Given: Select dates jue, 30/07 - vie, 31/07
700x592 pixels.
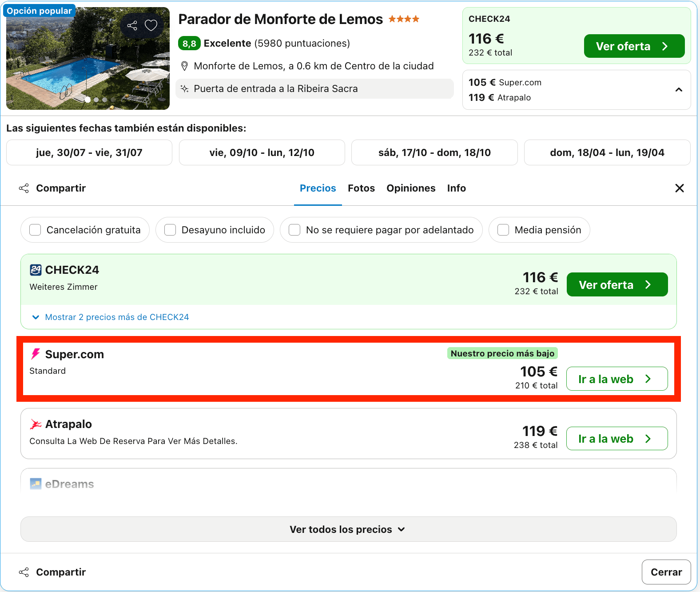Looking at the screenshot, I should pos(89,152).
